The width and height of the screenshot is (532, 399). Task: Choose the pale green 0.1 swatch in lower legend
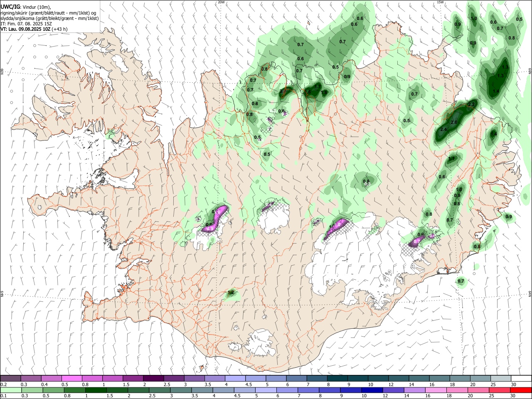pos(11,390)
